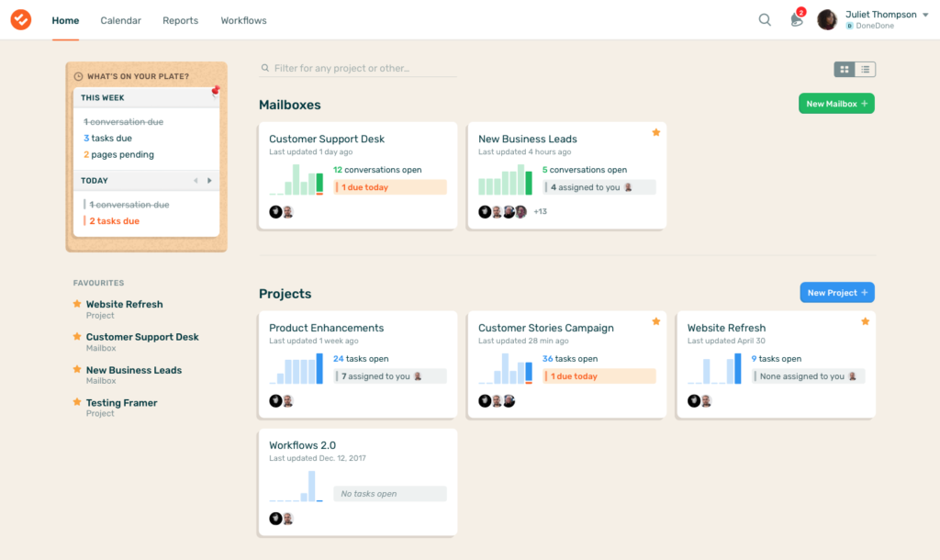Open notifications via the bell icon
Viewport: 940px width, 560px height.
tap(795, 20)
